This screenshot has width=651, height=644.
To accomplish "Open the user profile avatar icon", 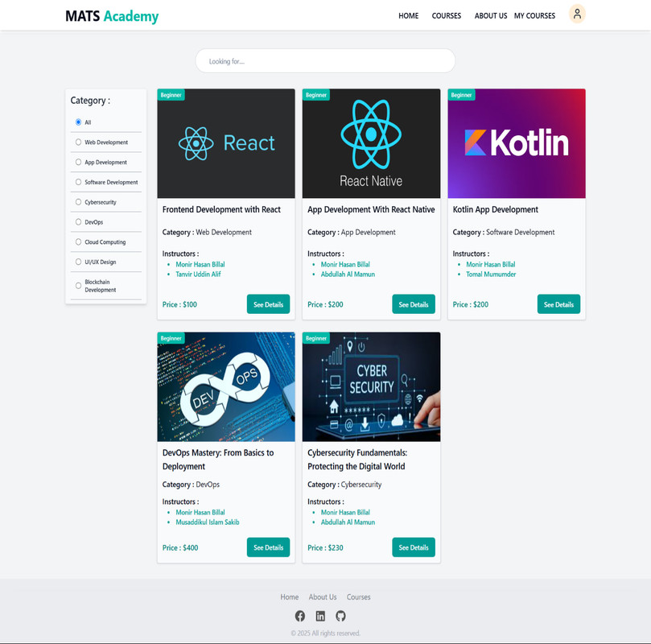I will pyautogui.click(x=577, y=14).
